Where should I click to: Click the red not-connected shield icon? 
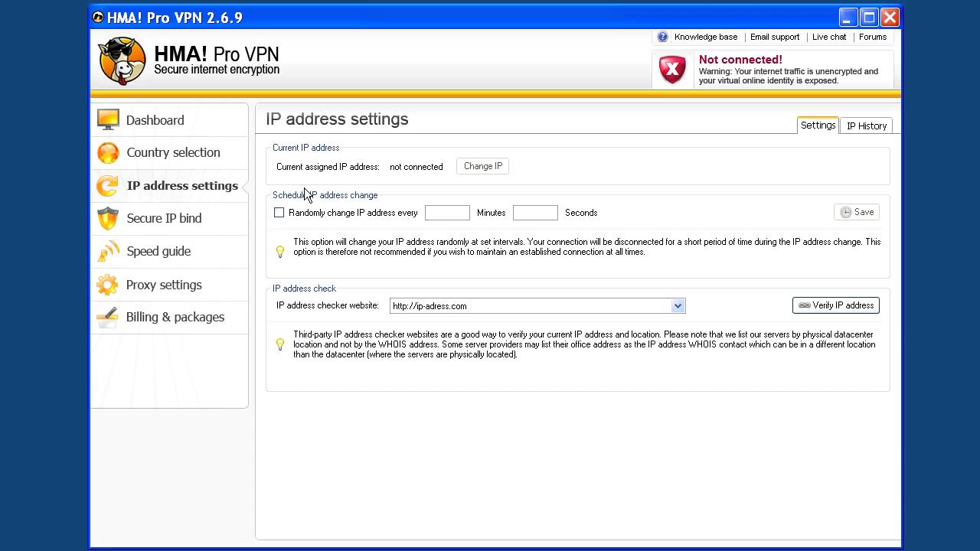[672, 70]
